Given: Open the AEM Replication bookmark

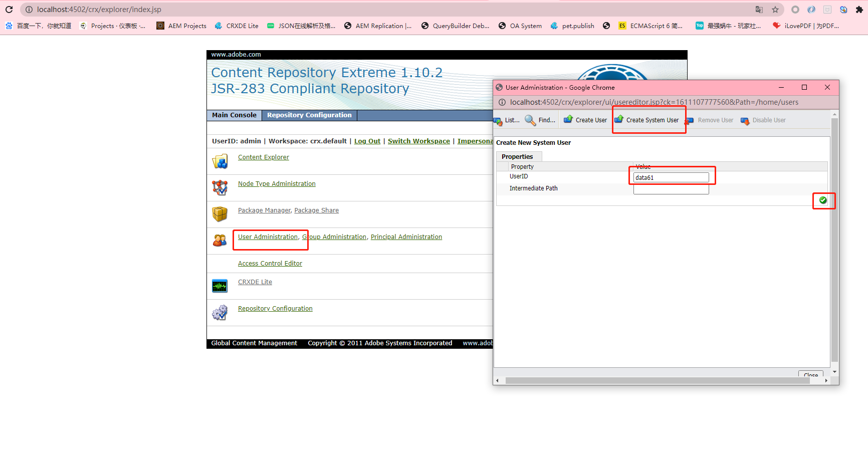Looking at the screenshot, I should coord(378,26).
